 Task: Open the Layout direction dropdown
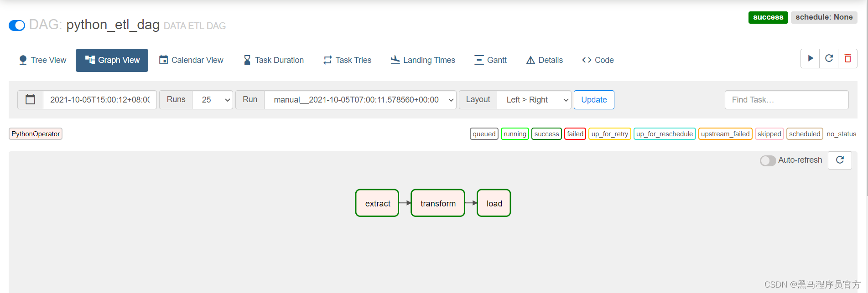coord(534,99)
